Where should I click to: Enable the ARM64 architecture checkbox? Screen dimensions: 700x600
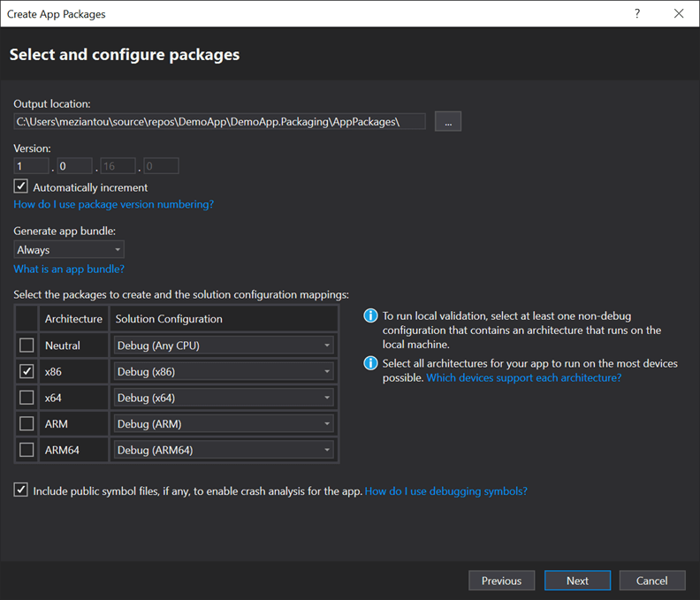coord(27,450)
